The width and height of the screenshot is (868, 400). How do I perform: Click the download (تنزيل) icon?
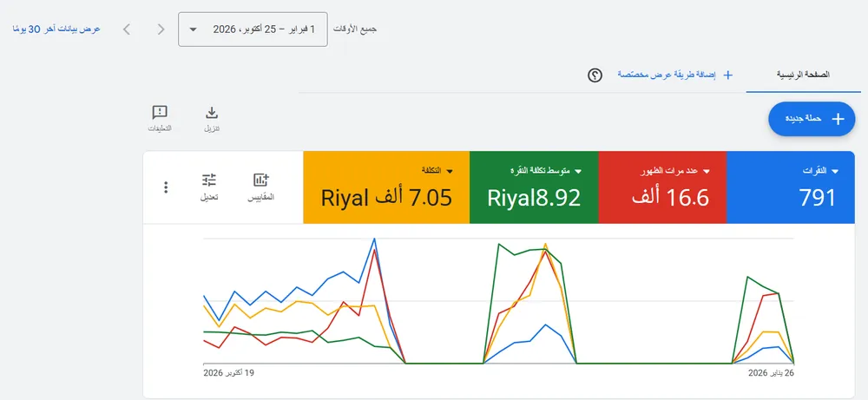(x=212, y=113)
